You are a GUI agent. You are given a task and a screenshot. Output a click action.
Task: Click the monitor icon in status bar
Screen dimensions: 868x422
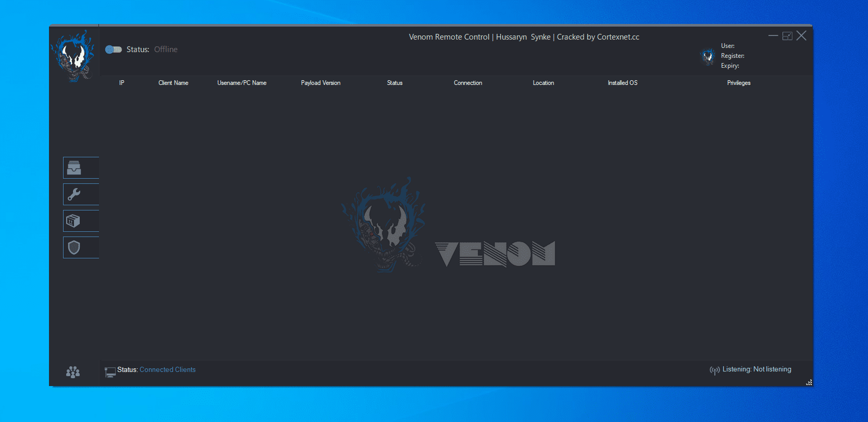(110, 372)
